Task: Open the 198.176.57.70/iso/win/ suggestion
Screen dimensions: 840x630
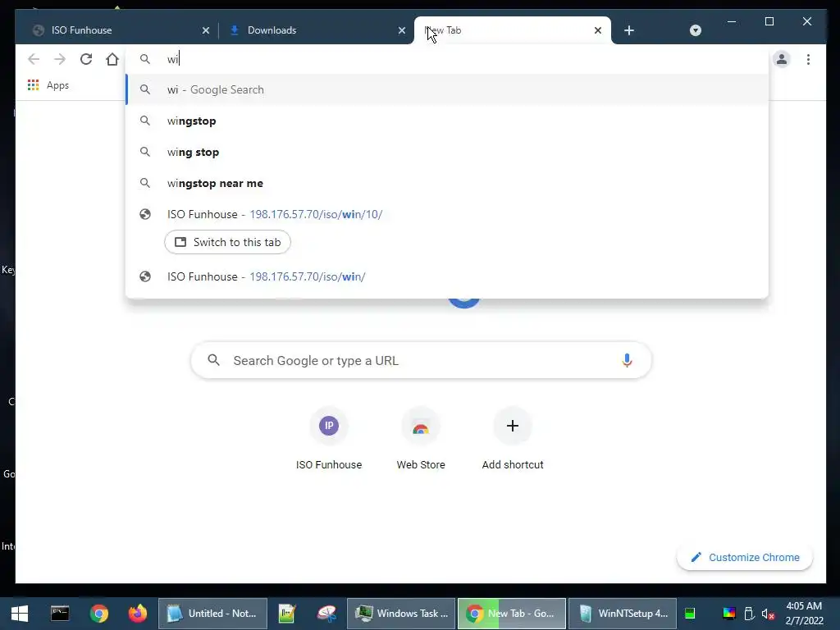Action: [447, 276]
